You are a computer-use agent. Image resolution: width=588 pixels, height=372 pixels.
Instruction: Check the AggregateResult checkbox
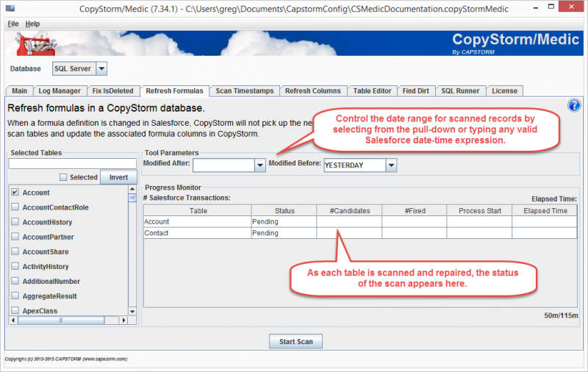coord(15,296)
